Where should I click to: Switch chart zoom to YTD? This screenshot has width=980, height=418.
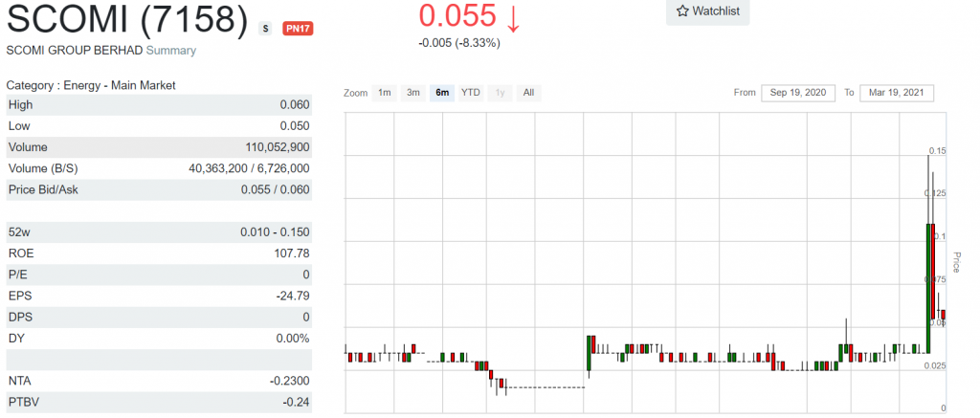[x=471, y=93]
